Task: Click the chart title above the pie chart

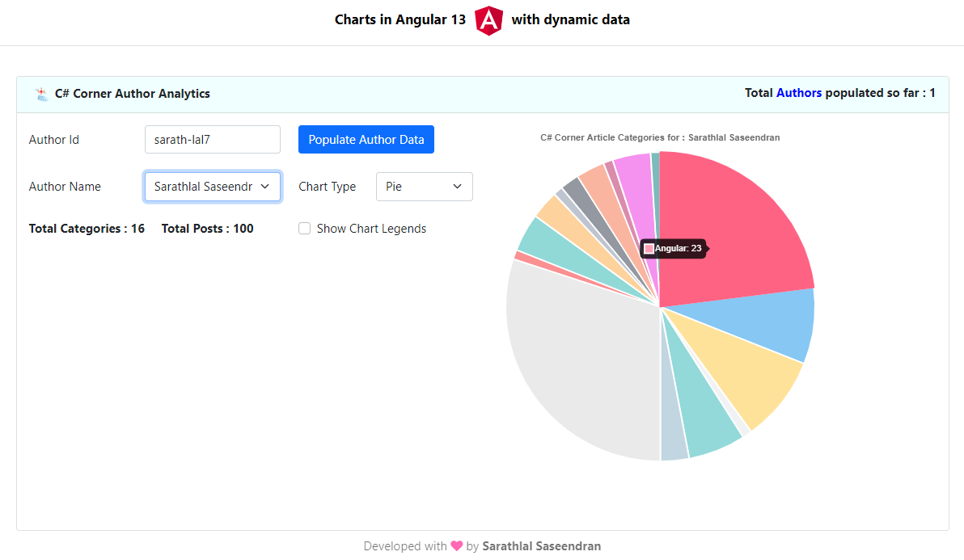Action: point(660,137)
